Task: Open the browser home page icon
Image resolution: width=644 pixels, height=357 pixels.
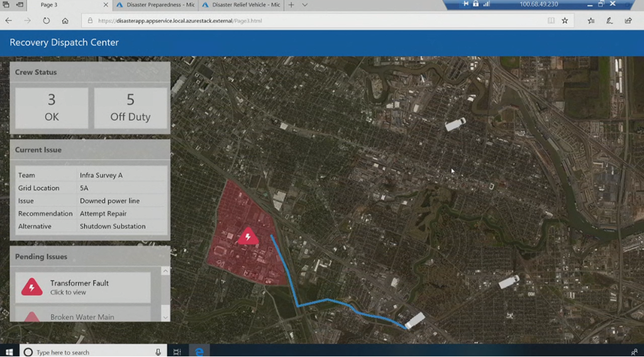Action: 65,21
